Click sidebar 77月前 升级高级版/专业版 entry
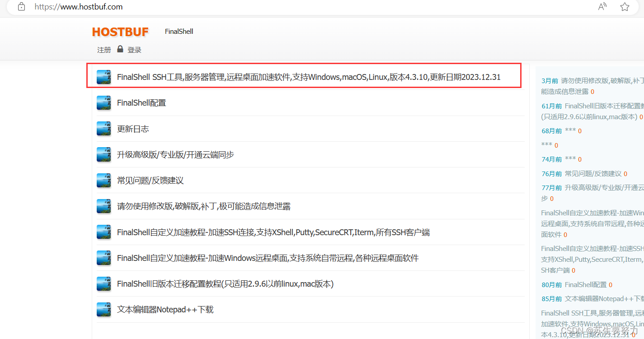This screenshot has width=644, height=339. tap(592, 193)
